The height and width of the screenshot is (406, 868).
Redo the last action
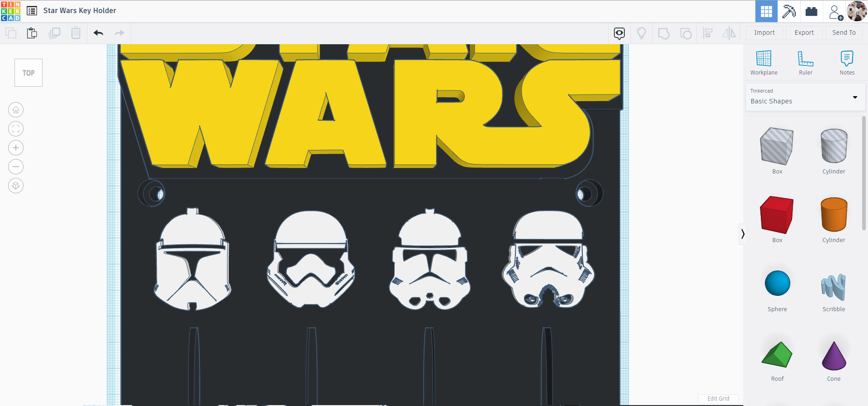pos(119,33)
